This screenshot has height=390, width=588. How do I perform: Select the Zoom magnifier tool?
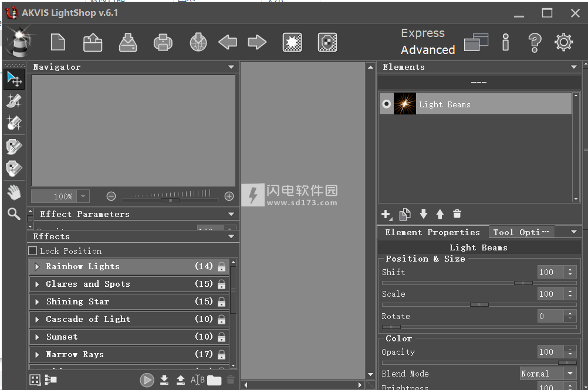pos(13,213)
